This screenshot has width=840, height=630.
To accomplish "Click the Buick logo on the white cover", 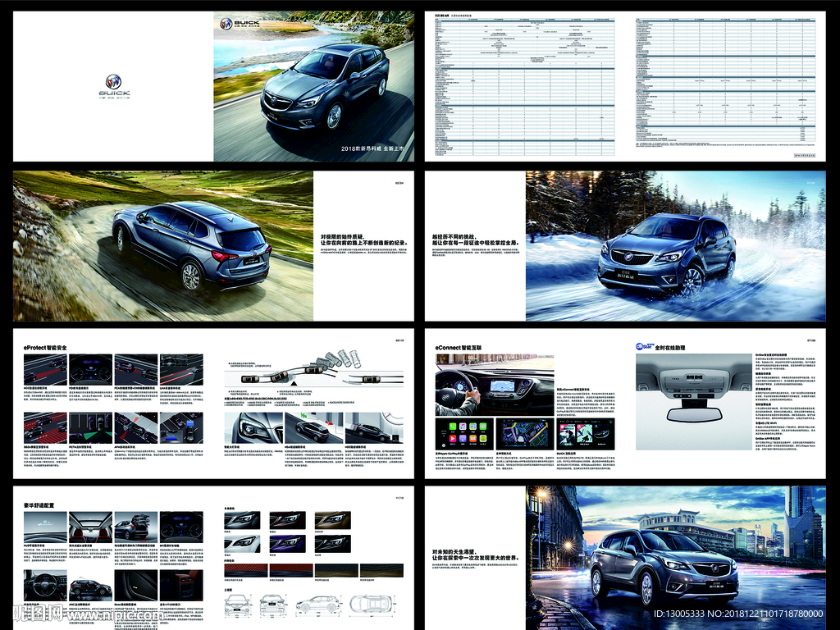I will pos(113,86).
